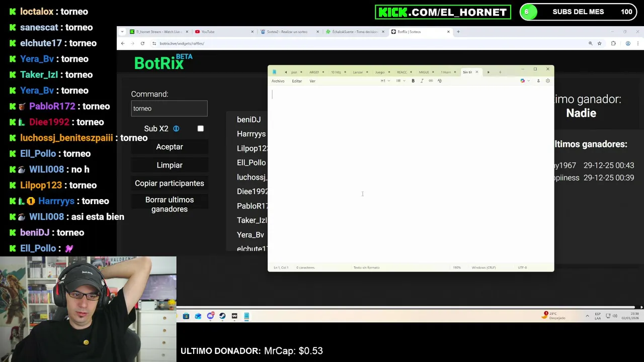Enable the Sub X2 checkbox
The height and width of the screenshot is (362, 644).
coord(201,129)
